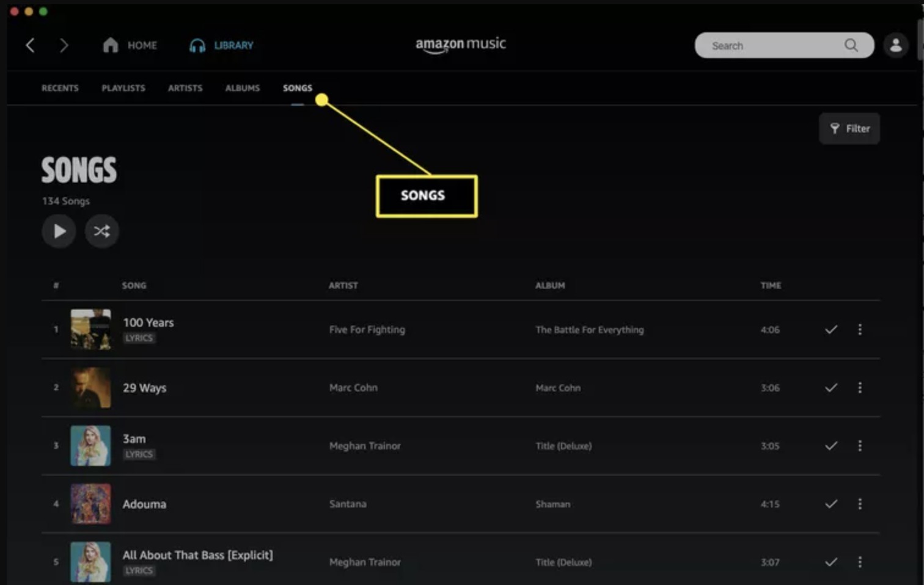Toggle in-library checkmark for 100 Years
The width and height of the screenshot is (924, 585).
[831, 329]
